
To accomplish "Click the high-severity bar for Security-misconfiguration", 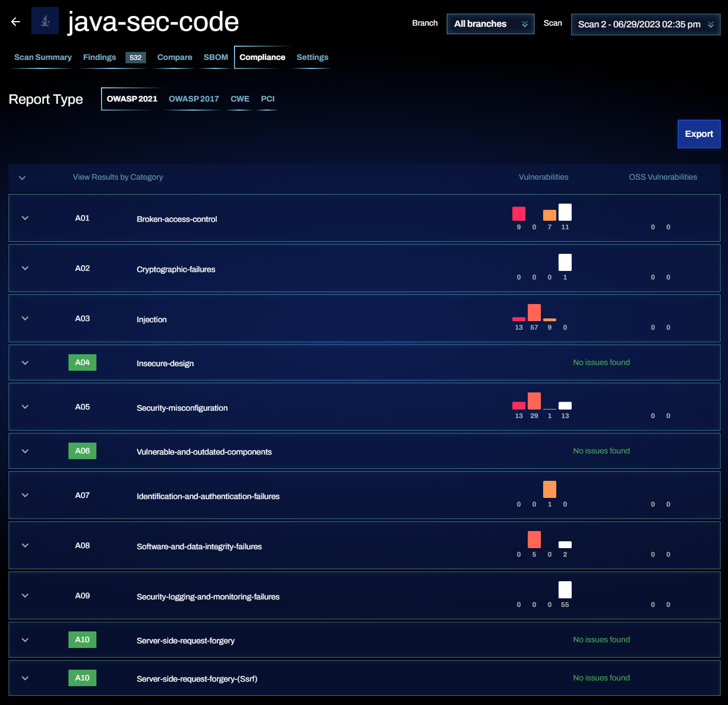I will [534, 401].
